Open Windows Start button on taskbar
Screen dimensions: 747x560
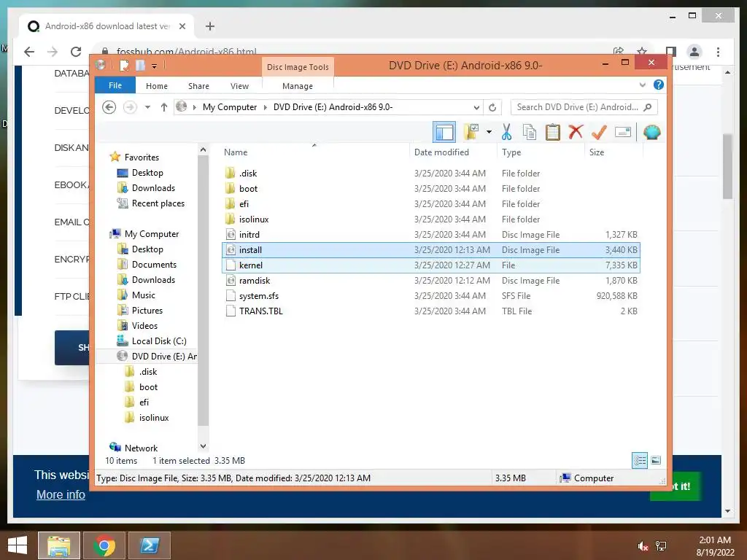pyautogui.click(x=18, y=545)
